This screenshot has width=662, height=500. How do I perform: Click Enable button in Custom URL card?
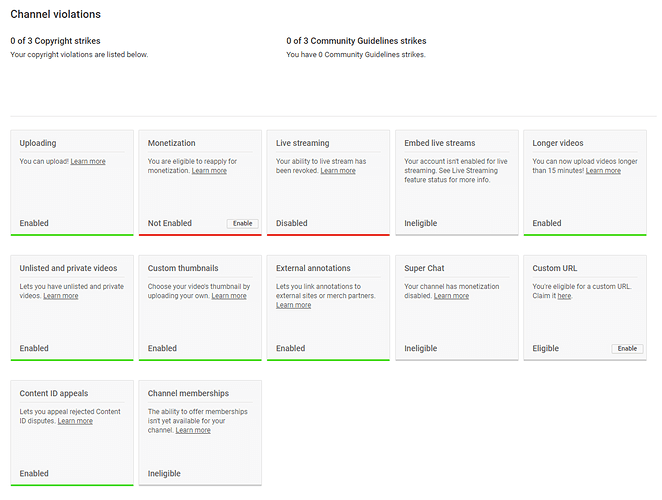click(x=627, y=348)
